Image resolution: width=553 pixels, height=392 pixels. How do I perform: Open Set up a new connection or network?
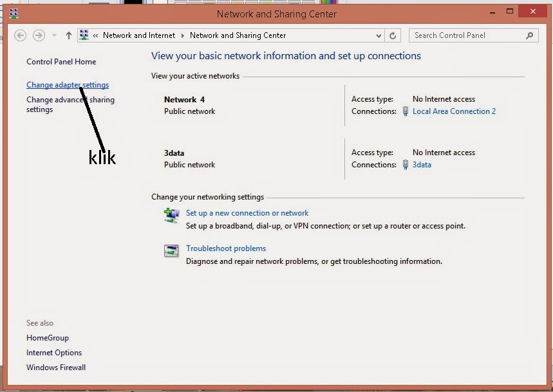247,213
